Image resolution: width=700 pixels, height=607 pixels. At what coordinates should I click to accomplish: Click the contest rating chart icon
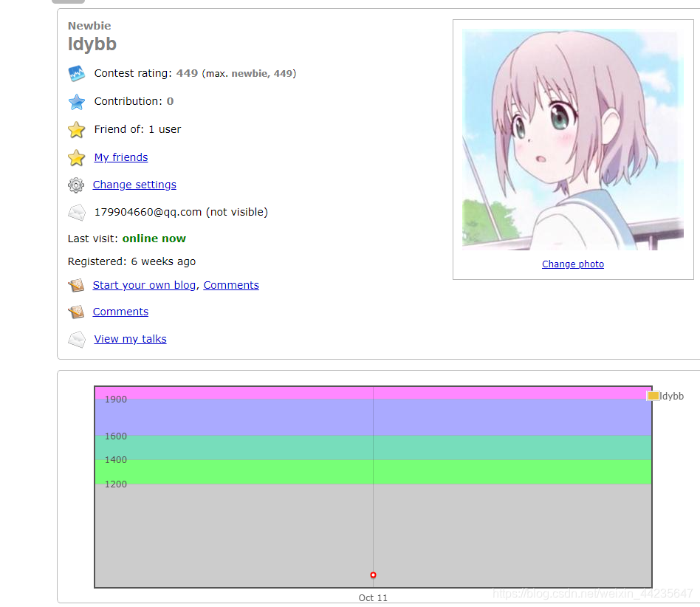tap(76, 73)
